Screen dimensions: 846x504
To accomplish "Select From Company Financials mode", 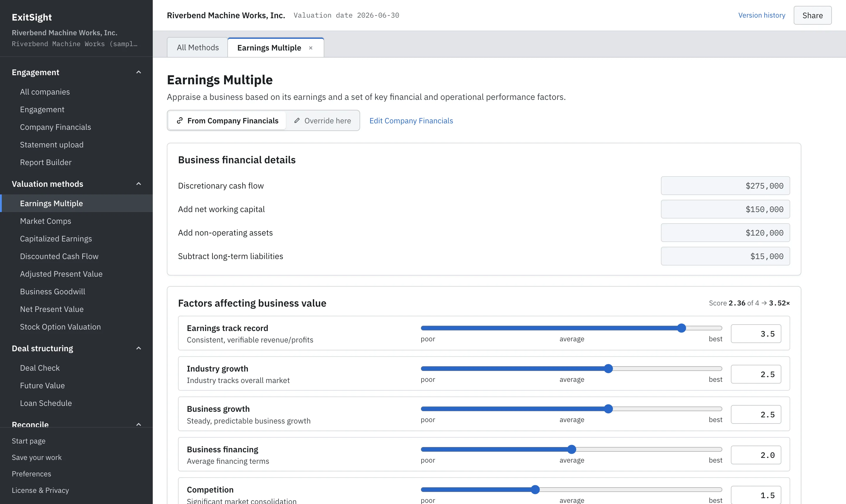I will [x=227, y=120].
